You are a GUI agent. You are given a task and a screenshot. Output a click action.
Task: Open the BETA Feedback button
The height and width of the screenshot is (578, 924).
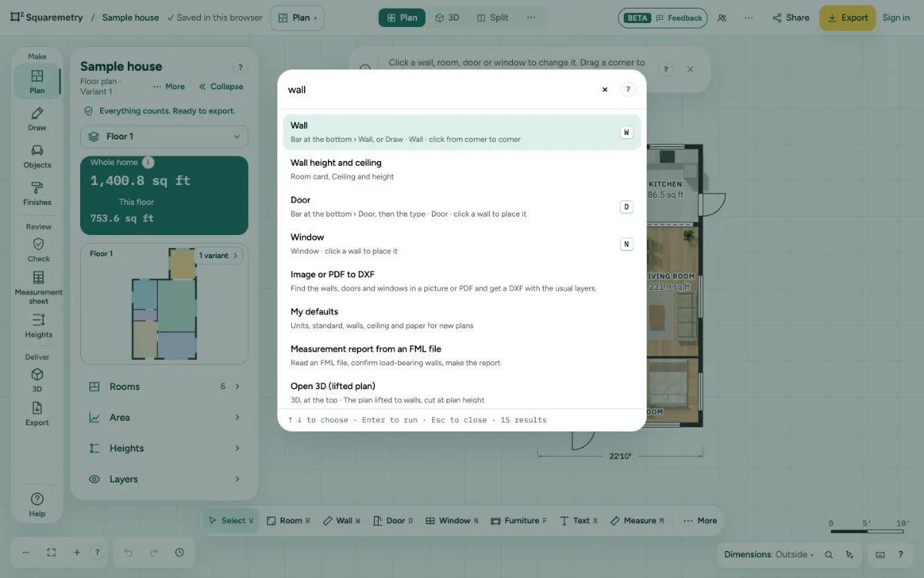(x=663, y=18)
